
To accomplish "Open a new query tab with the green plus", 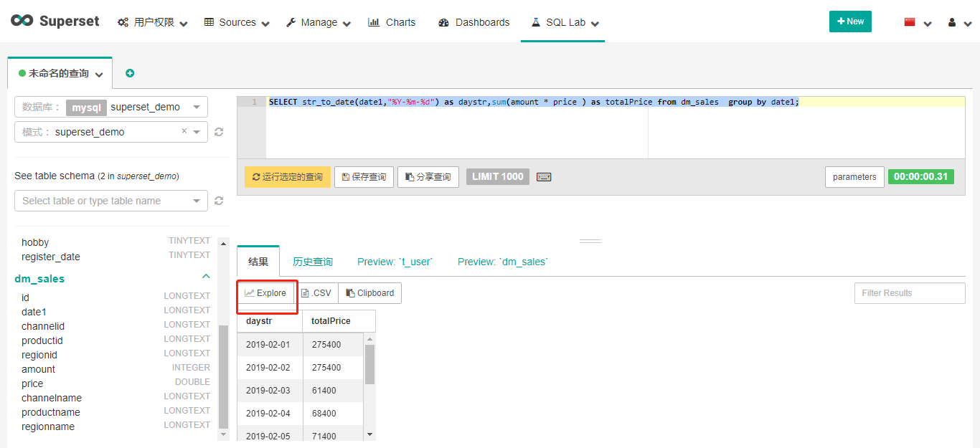I will pos(130,72).
